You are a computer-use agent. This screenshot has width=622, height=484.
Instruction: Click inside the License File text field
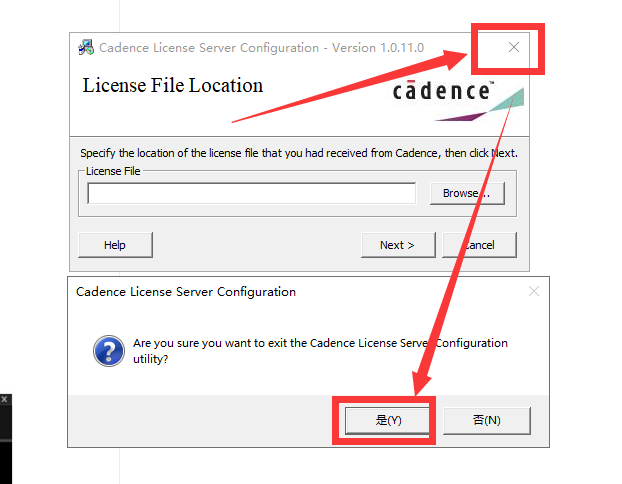tap(251, 193)
